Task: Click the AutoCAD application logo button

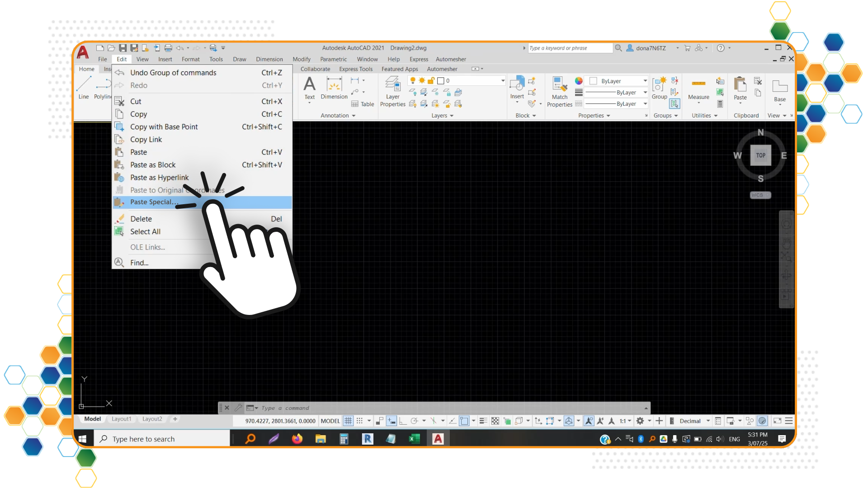Action: pos(83,52)
